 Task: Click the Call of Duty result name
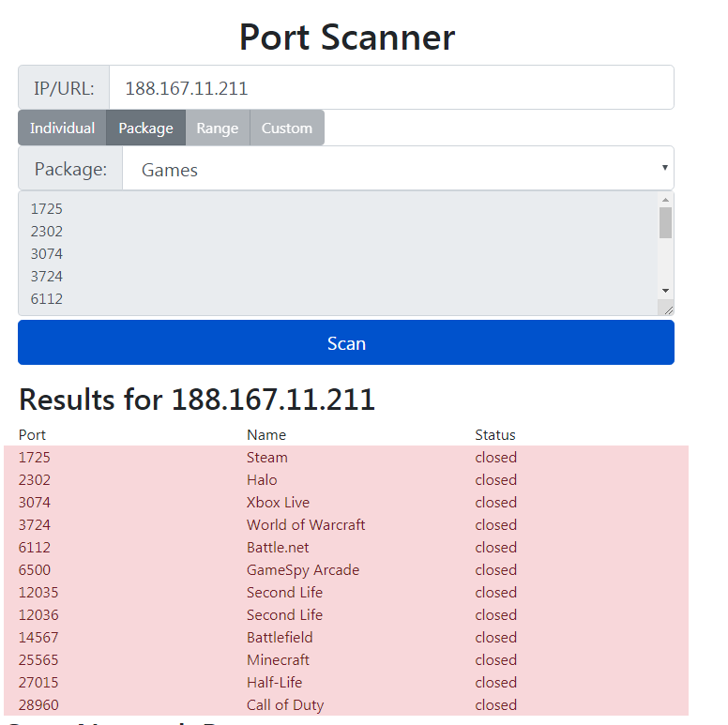(x=285, y=705)
